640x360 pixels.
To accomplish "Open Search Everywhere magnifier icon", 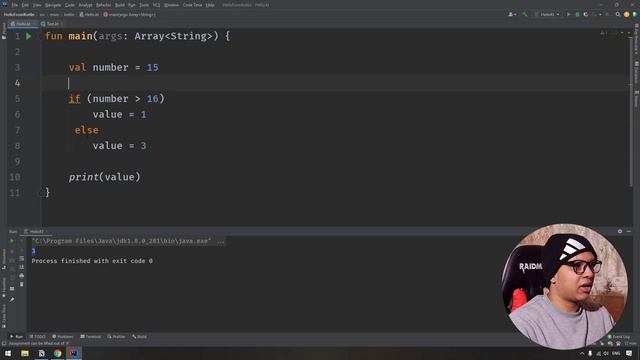I will [618, 14].
